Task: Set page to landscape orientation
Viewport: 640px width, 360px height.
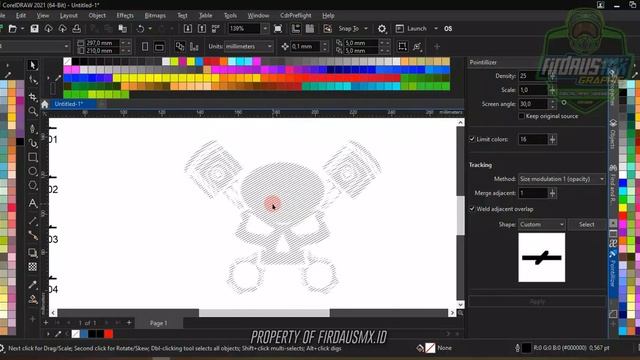Action: (159, 47)
